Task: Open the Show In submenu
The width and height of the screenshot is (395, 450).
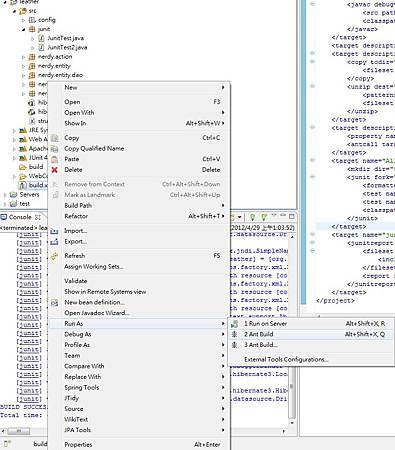Action: (139, 123)
